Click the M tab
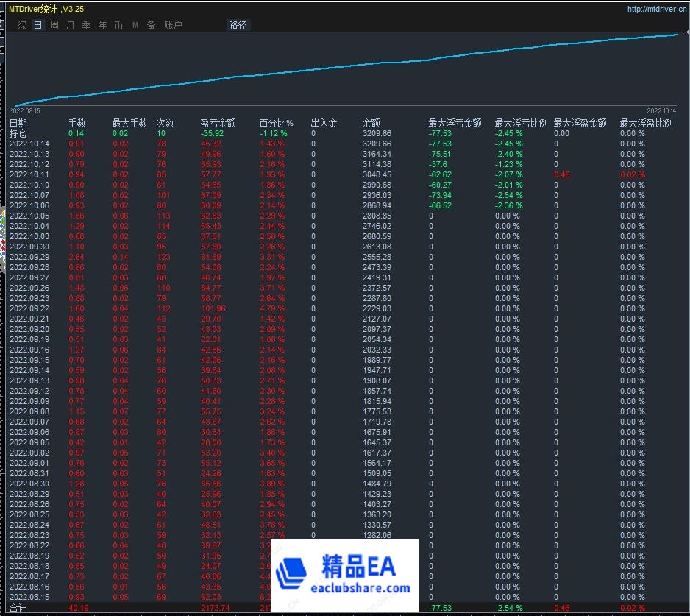 click(135, 25)
